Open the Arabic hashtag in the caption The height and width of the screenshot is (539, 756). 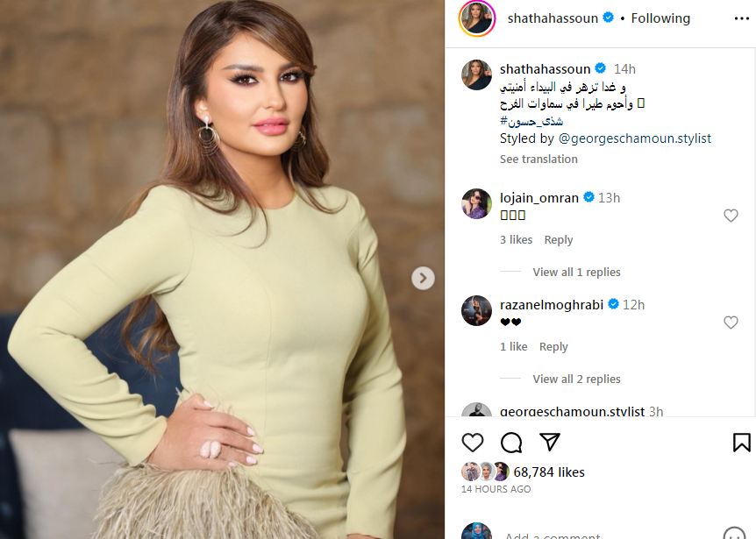531,121
